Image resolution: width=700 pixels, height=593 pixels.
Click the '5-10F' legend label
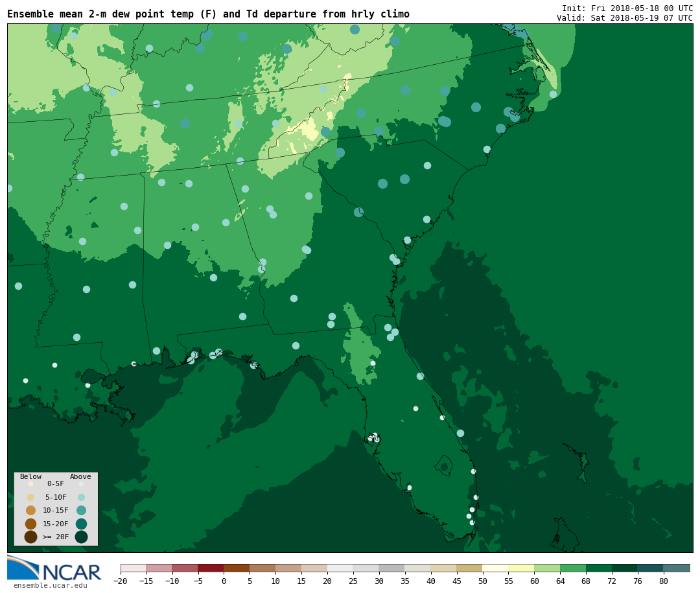click(x=56, y=497)
